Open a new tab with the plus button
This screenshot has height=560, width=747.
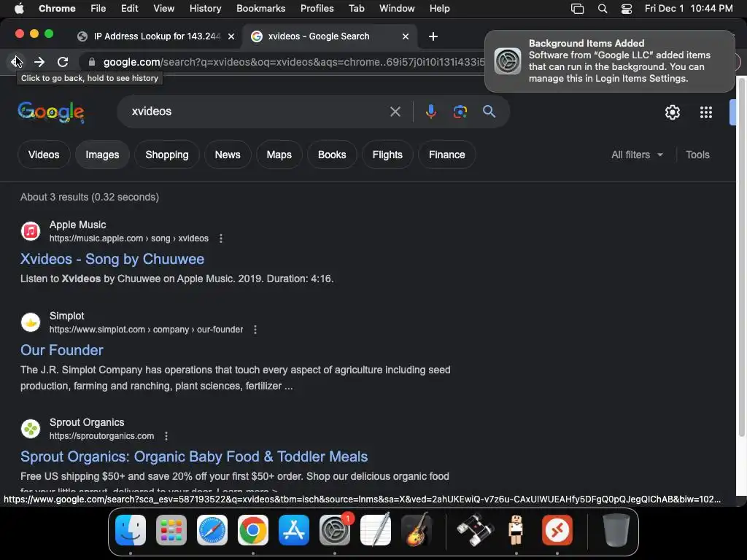coord(433,36)
